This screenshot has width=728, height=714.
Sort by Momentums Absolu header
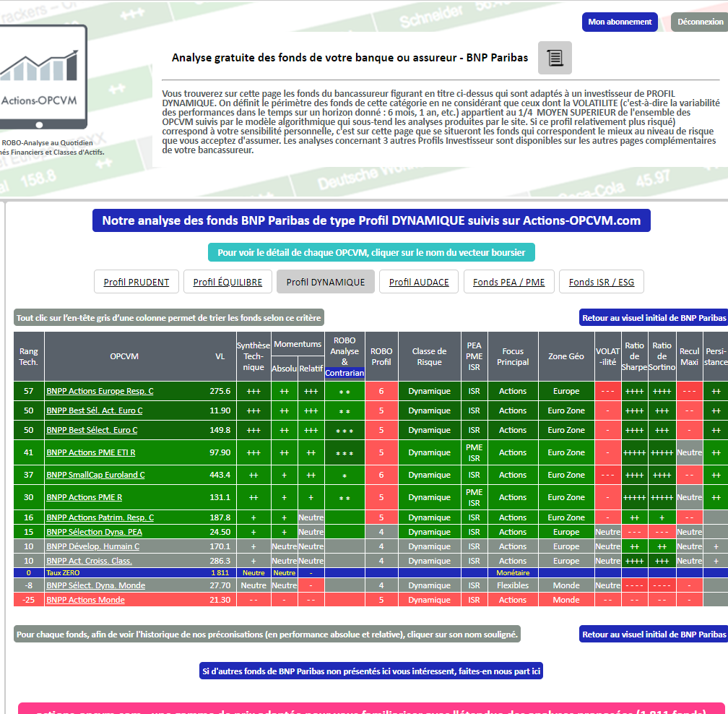click(284, 369)
